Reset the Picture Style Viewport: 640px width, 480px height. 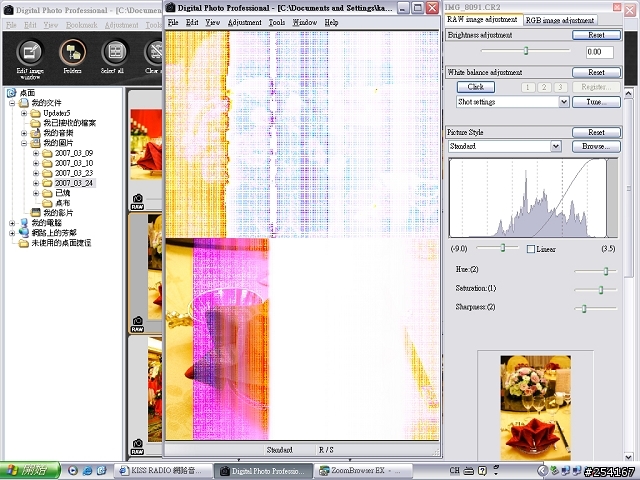point(596,132)
